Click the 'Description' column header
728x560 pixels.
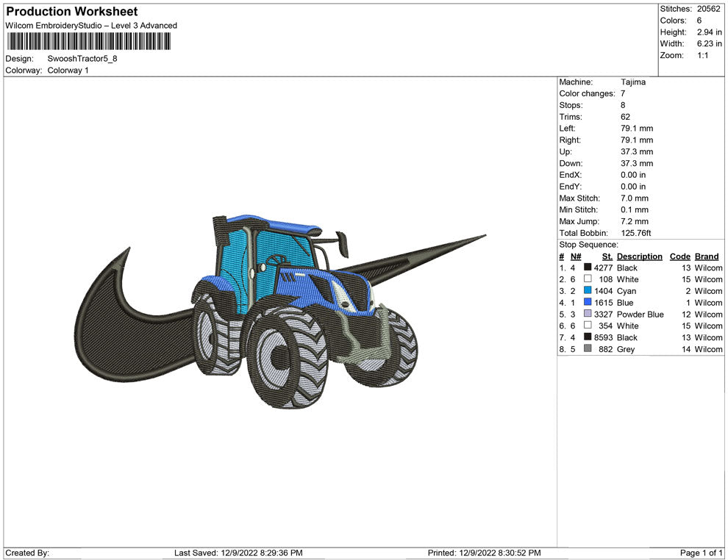click(x=639, y=256)
